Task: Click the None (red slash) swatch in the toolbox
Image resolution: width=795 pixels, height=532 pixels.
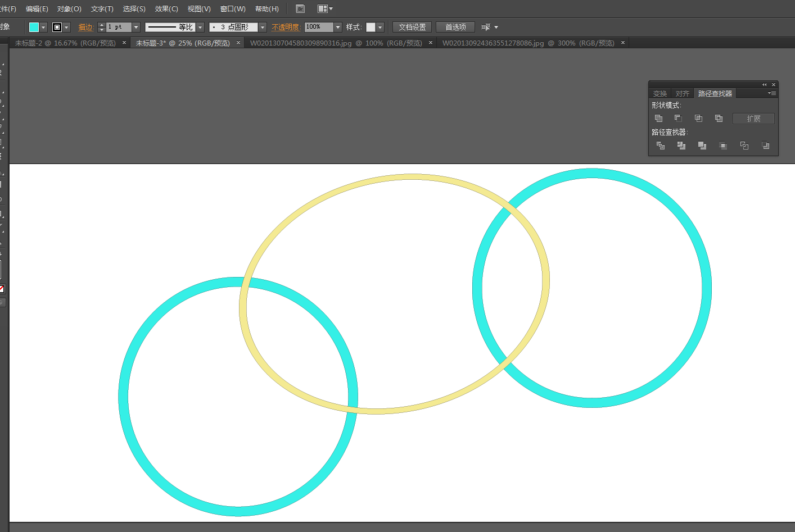Action: [2, 289]
